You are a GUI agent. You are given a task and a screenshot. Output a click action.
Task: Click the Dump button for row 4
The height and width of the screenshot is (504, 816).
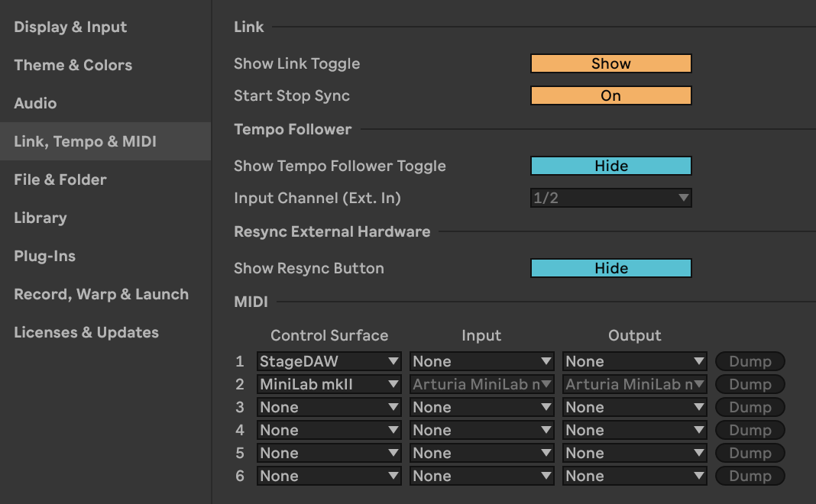pyautogui.click(x=750, y=430)
